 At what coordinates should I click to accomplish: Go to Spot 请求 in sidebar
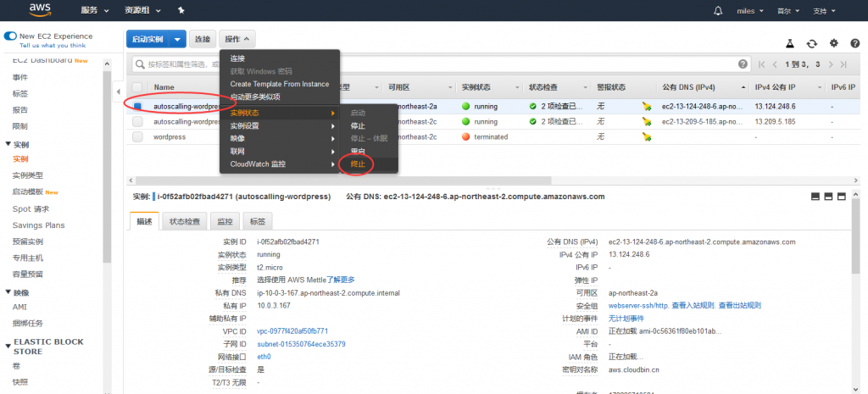tap(31, 209)
